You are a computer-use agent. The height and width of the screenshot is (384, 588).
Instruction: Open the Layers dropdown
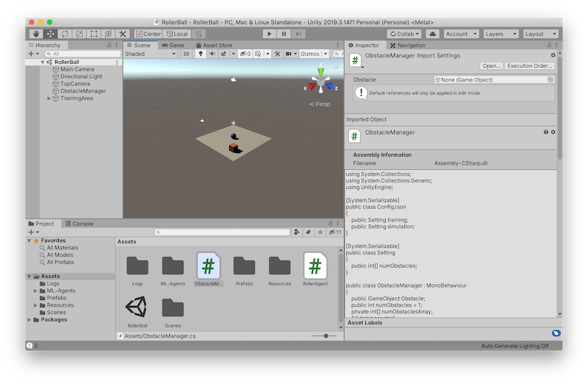click(x=501, y=34)
